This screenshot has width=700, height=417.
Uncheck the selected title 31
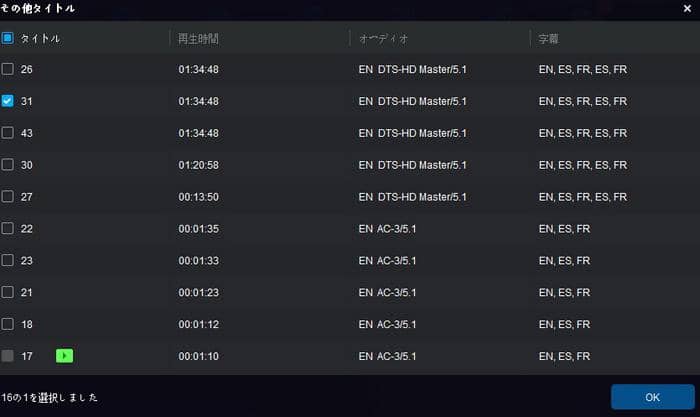[x=8, y=101]
